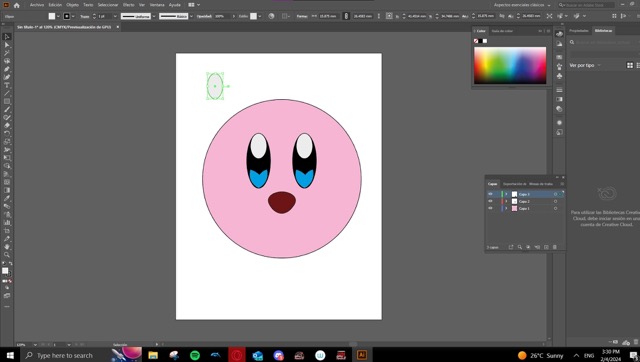Open the stroke color dropdown in control bar
The width and height of the screenshot is (640, 362).
[73, 16]
